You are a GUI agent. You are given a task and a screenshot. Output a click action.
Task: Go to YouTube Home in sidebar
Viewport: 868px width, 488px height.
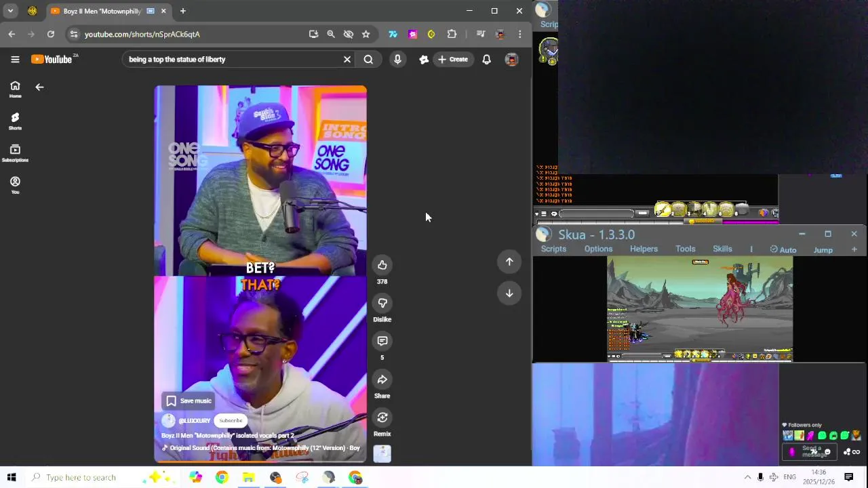pyautogui.click(x=15, y=89)
